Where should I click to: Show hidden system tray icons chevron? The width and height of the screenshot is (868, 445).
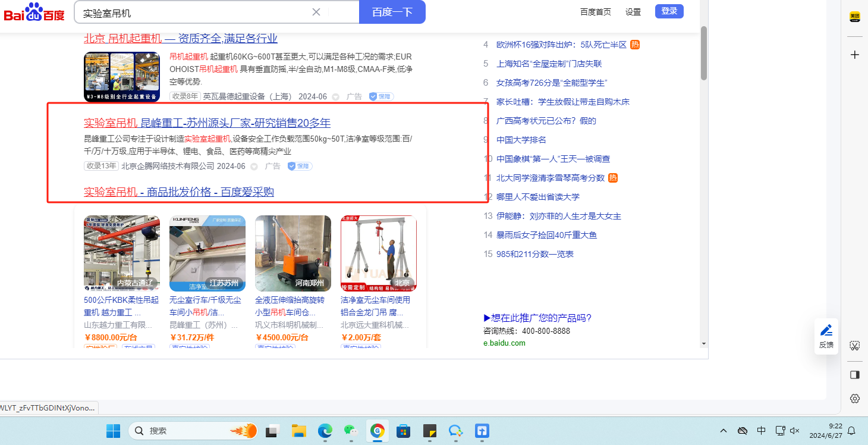pos(724,431)
